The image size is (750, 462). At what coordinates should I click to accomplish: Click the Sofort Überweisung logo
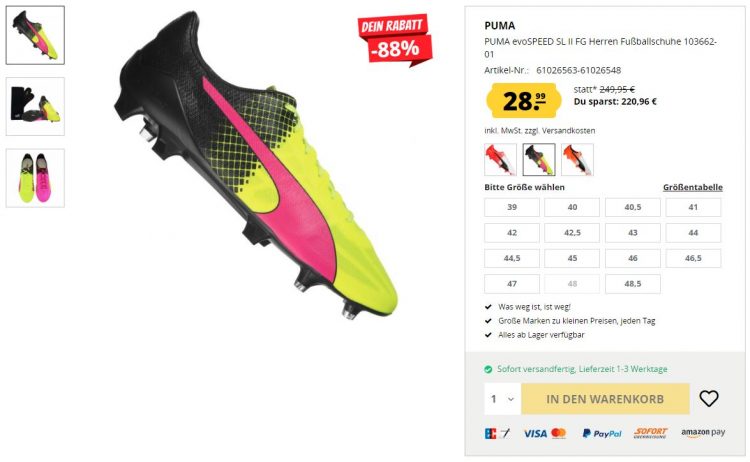[651, 433]
